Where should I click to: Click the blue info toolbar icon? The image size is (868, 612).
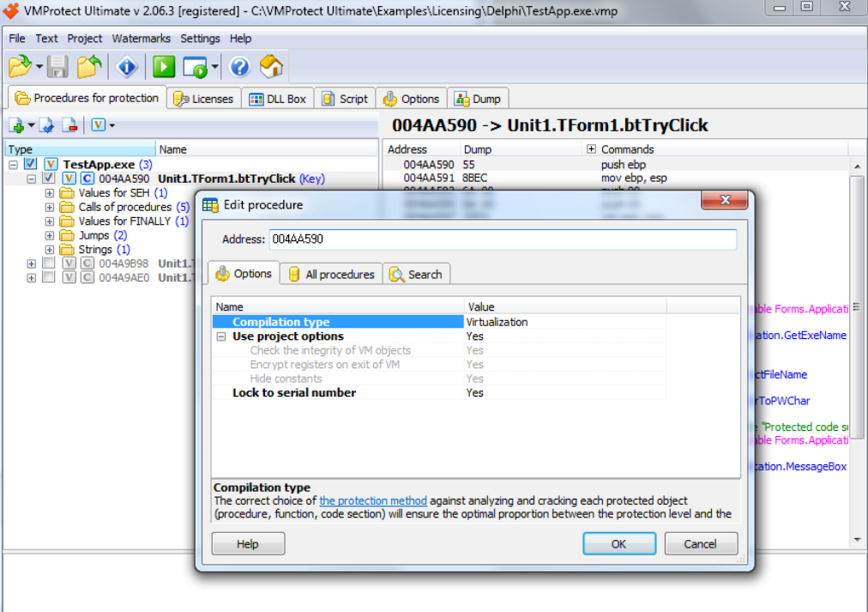pyautogui.click(x=127, y=67)
